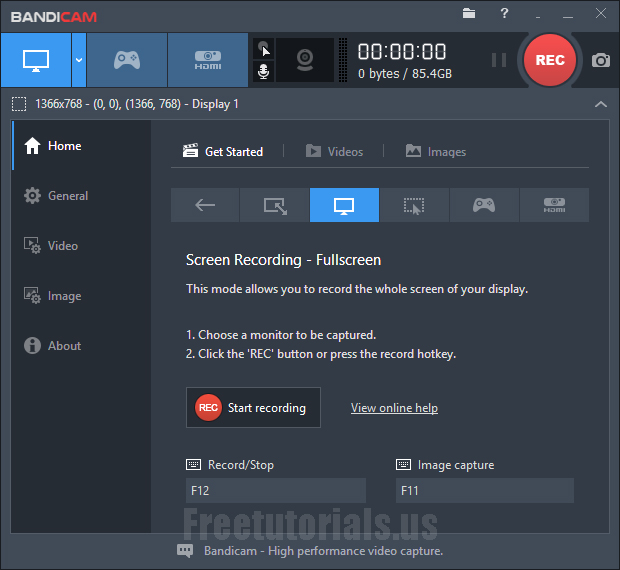620x570 pixels.
Task: Open the output folder icon
Action: point(470,13)
